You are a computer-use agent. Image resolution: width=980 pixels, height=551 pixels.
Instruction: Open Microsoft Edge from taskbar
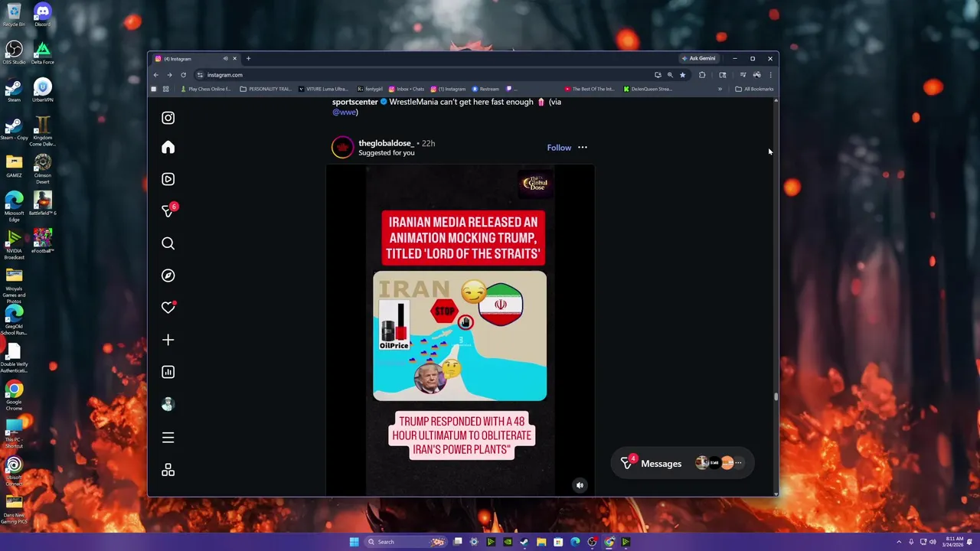pos(575,542)
